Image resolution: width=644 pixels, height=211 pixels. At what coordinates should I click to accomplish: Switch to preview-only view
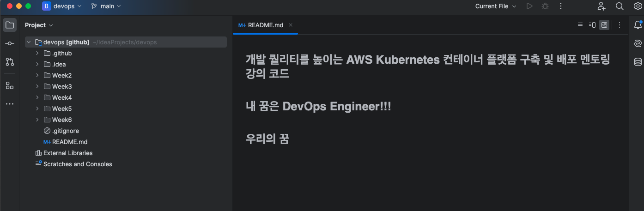click(604, 25)
